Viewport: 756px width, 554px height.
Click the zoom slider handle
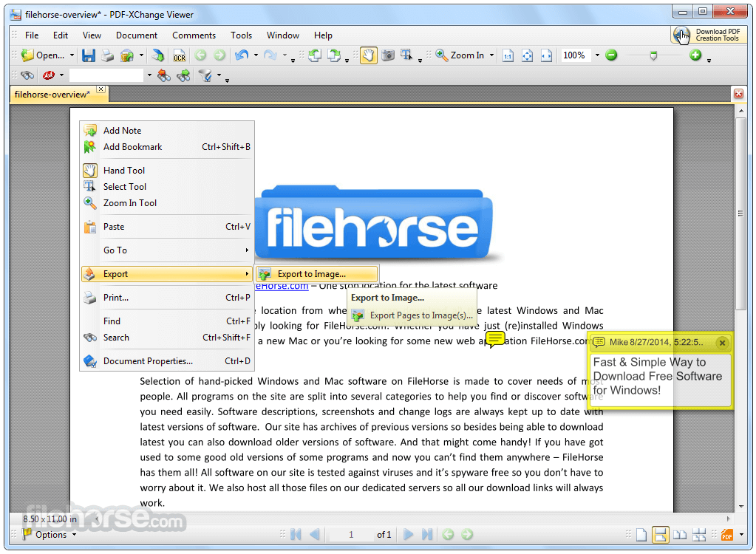(653, 56)
